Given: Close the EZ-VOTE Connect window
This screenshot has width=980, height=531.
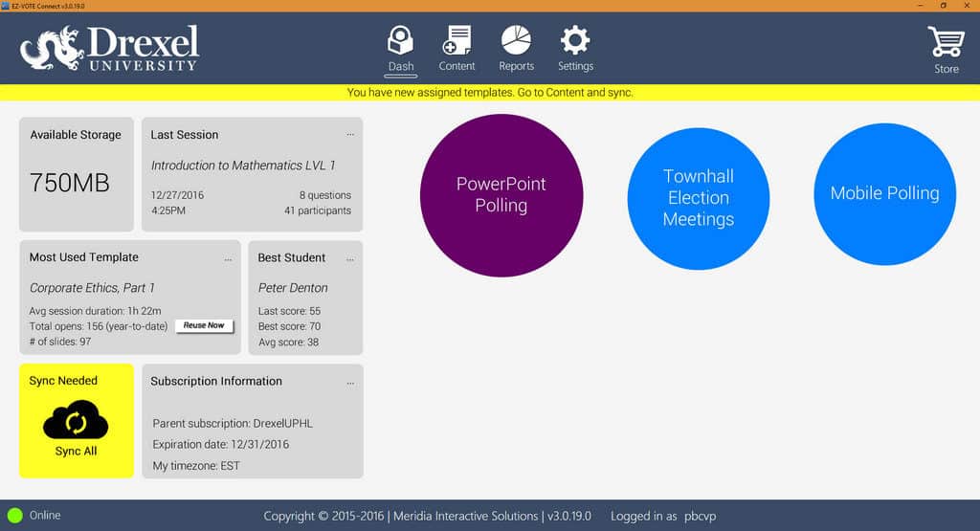Looking at the screenshot, I should tap(967, 6).
